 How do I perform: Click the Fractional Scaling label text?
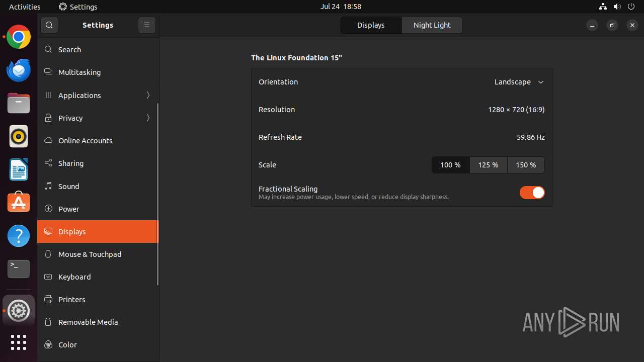pyautogui.click(x=288, y=189)
